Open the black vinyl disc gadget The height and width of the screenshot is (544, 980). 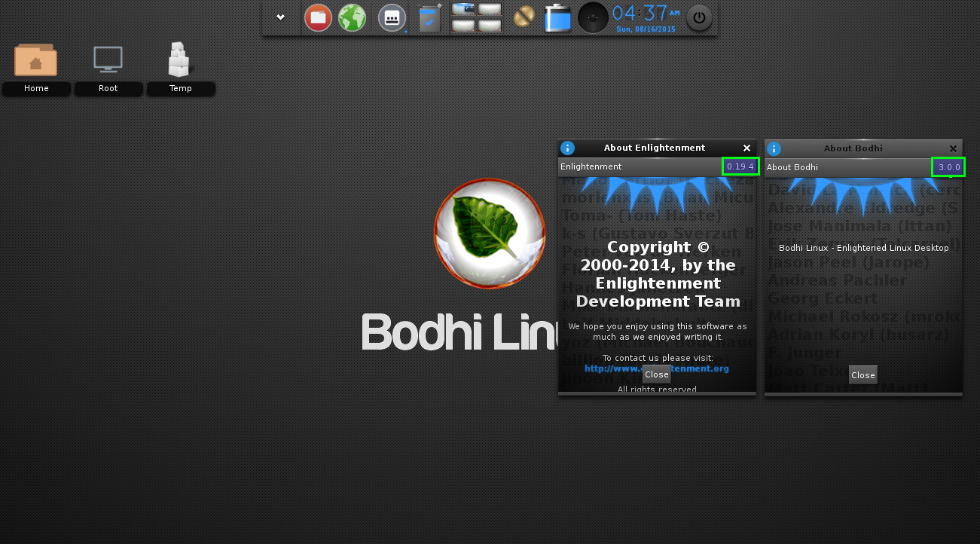(593, 17)
